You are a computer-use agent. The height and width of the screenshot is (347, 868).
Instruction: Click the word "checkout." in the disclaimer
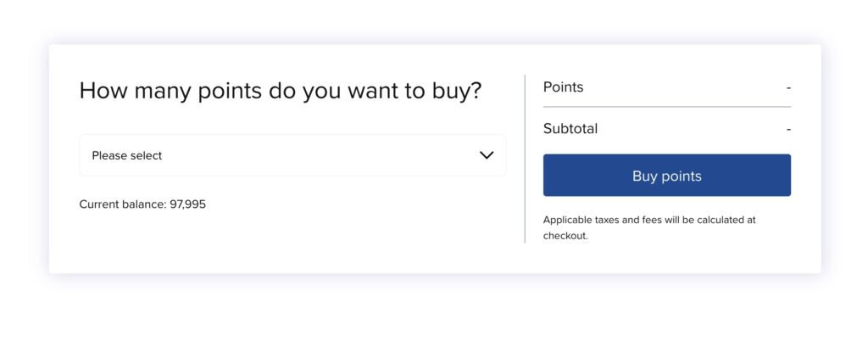(x=565, y=236)
